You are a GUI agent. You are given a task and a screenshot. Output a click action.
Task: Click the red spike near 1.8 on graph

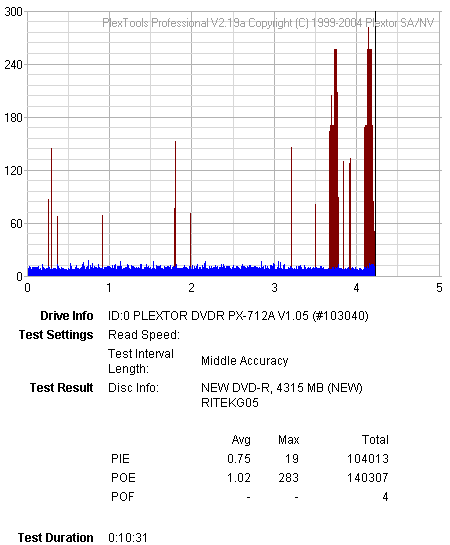click(175, 203)
